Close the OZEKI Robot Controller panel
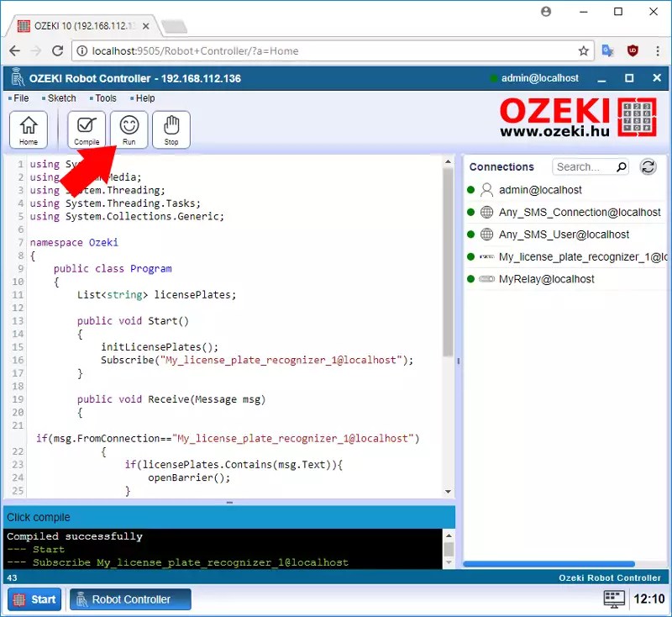Screen dimensions: 672x617 pos(657,78)
